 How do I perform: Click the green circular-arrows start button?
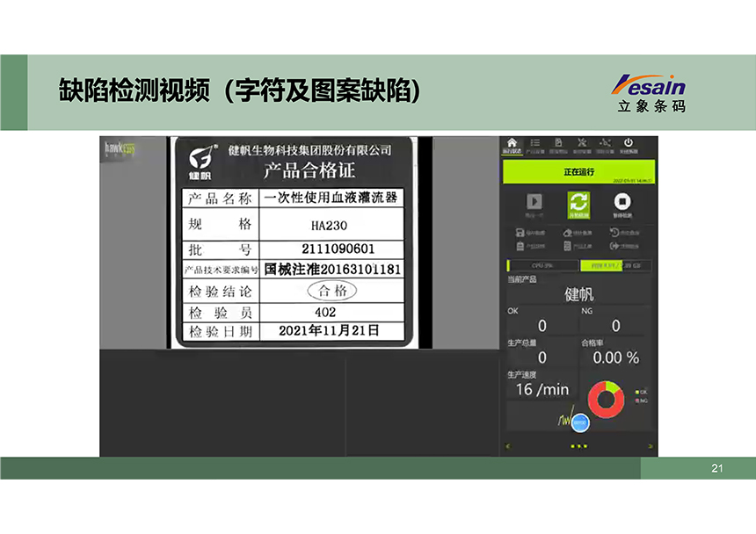pos(578,205)
